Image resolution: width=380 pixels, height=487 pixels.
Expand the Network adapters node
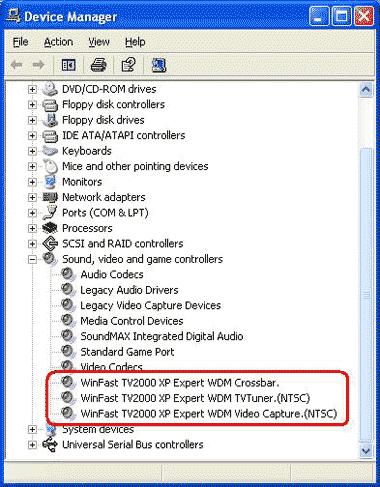(32, 197)
